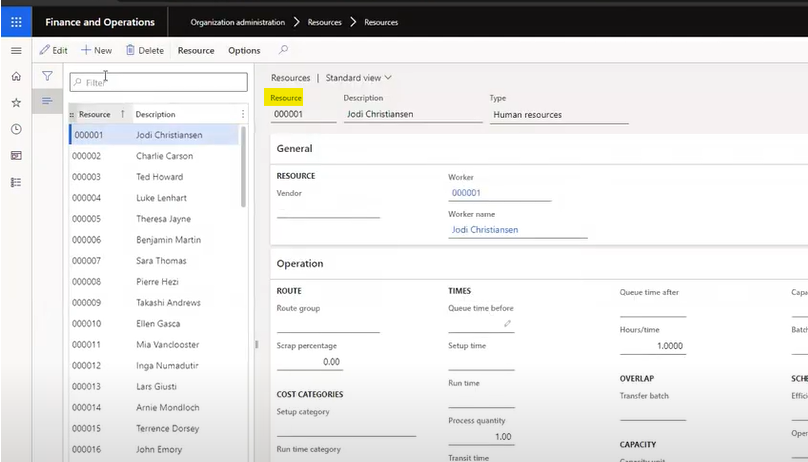Click Scrap percentage field 0.00
Viewport: 808px width, 462px height.
point(309,362)
